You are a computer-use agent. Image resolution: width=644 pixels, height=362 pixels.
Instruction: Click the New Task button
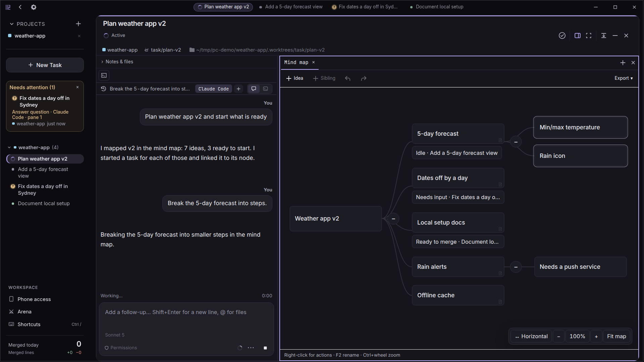click(x=45, y=65)
